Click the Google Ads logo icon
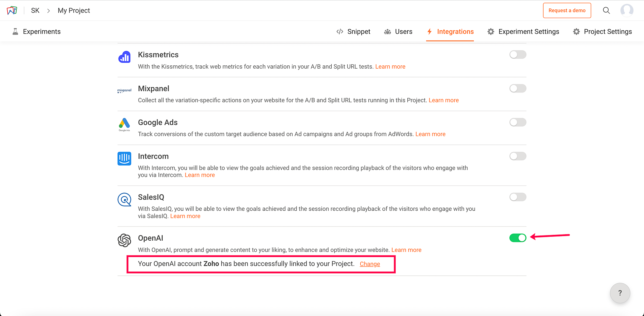The height and width of the screenshot is (316, 644). point(124,124)
